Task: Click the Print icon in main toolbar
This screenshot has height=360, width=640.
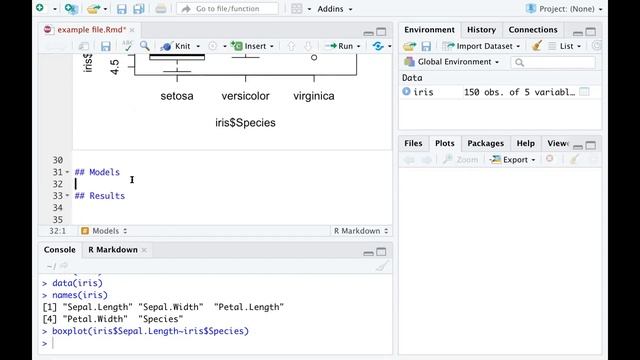Action: click(x=161, y=9)
